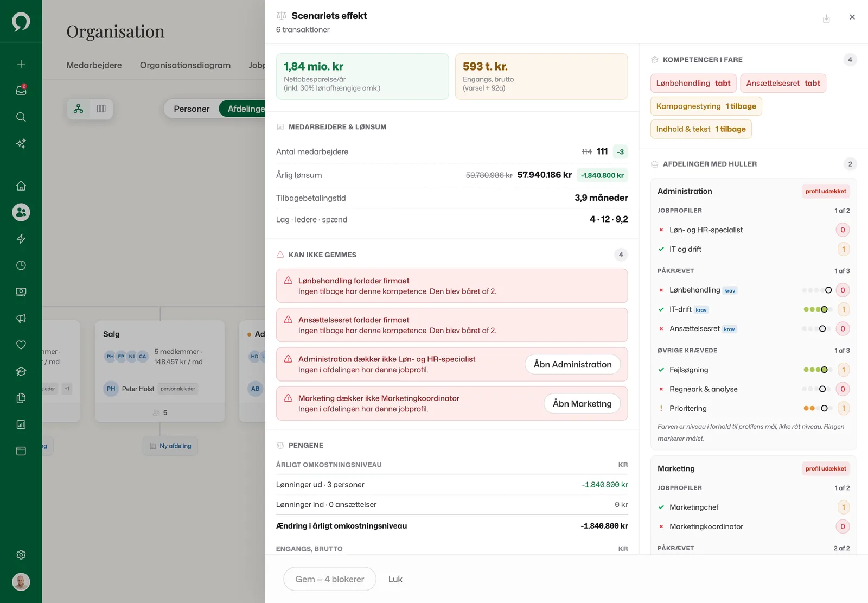The image size is (868, 603).
Task: Click the 1,84 mio. kr savings card
Action: (x=362, y=77)
